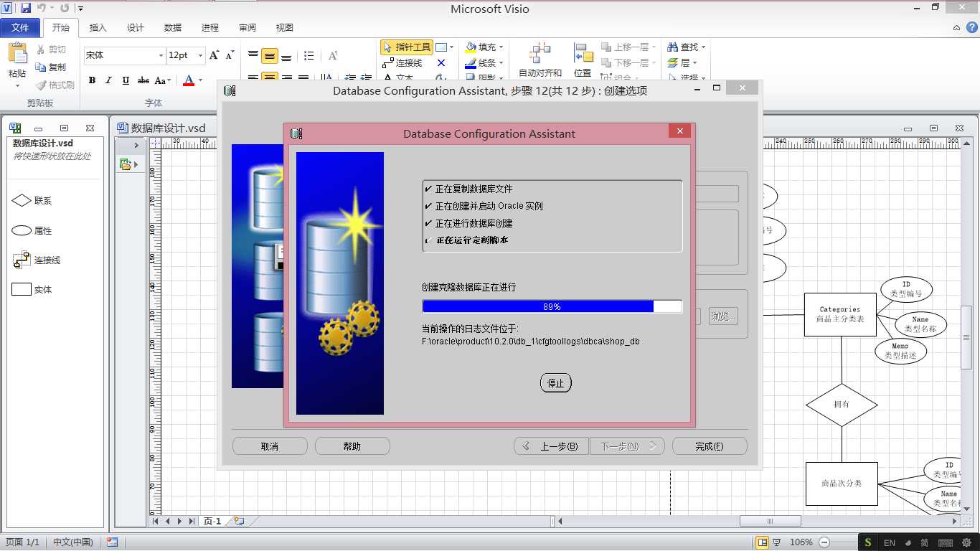The width and height of the screenshot is (980, 551).
Task: Click the Paste clipboard icon
Action: [17, 54]
